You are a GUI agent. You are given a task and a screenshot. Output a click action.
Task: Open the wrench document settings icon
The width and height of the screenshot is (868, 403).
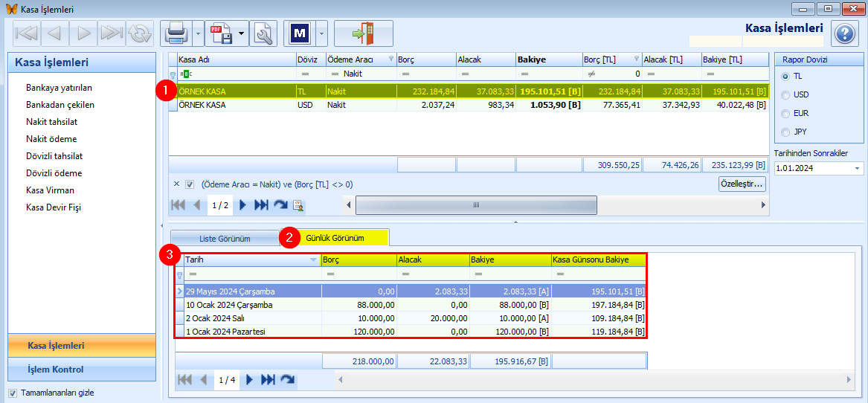pyautogui.click(x=263, y=33)
